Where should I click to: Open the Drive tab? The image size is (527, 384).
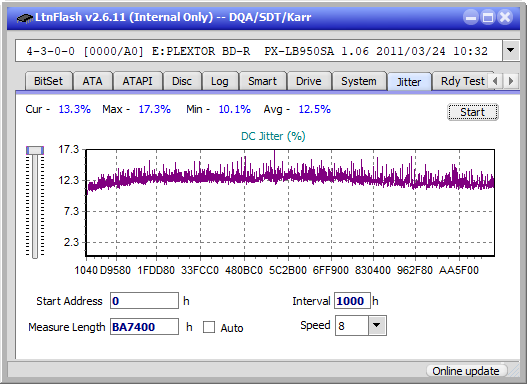pyautogui.click(x=309, y=81)
